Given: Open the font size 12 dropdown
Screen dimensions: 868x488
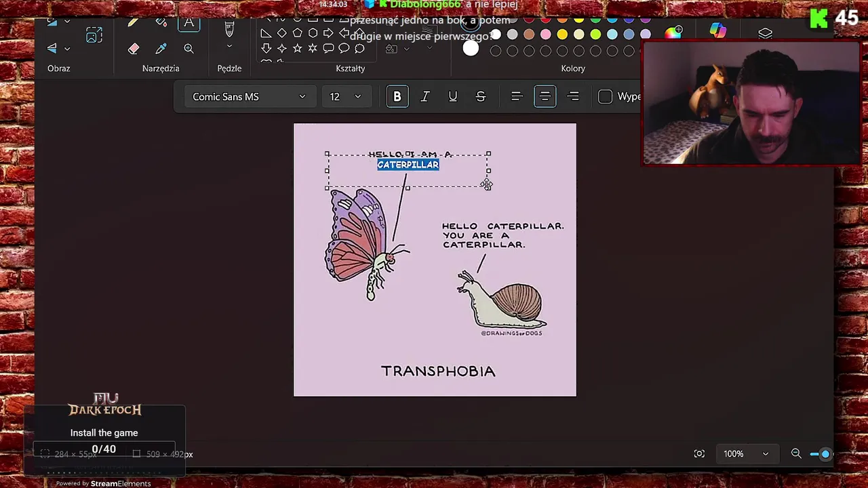Looking at the screenshot, I should [x=346, y=97].
